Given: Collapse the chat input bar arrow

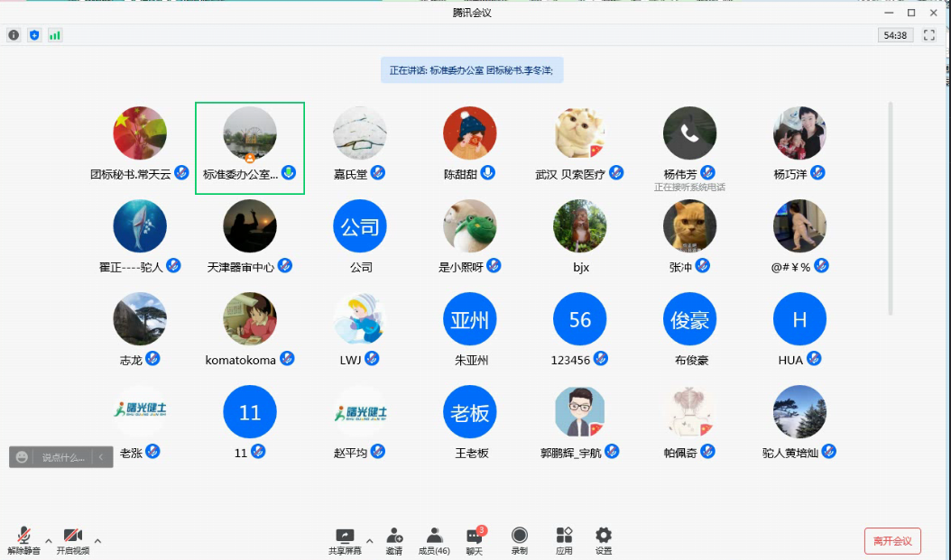Looking at the screenshot, I should [101, 457].
